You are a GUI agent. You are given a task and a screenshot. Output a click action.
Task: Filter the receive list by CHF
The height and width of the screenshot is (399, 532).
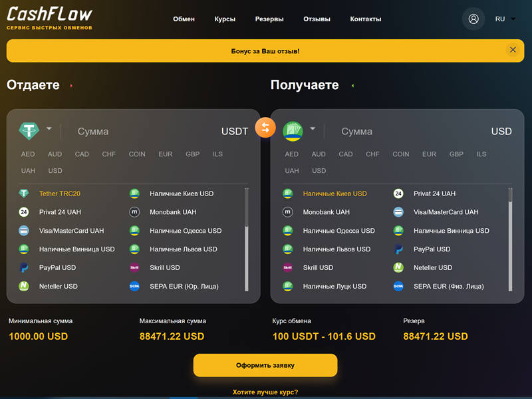[372, 154]
